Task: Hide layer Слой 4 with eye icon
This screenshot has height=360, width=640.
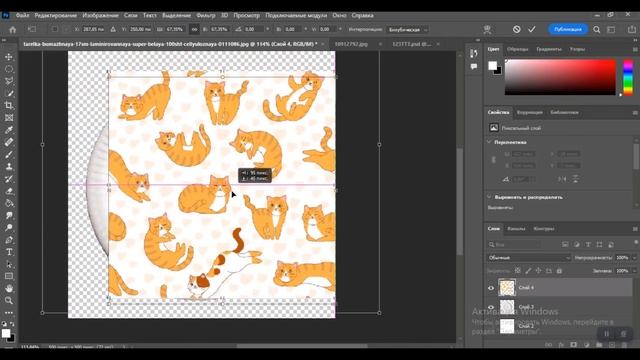Action: click(491, 288)
